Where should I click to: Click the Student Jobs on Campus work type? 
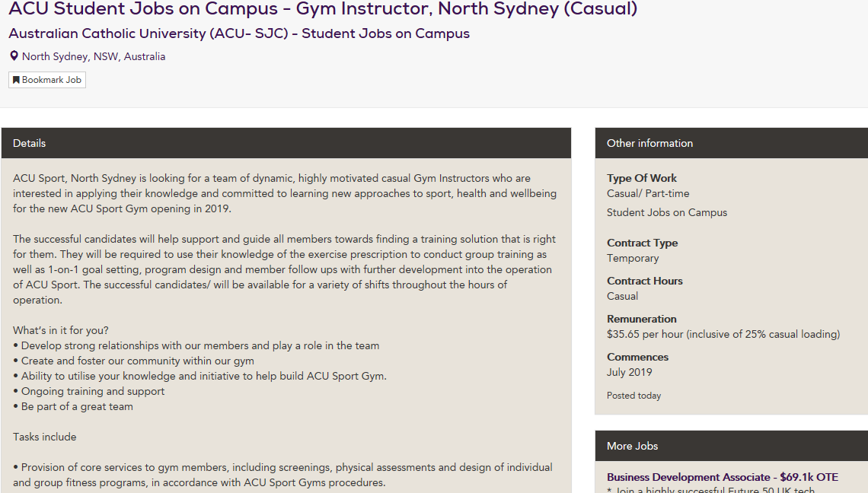click(x=667, y=212)
